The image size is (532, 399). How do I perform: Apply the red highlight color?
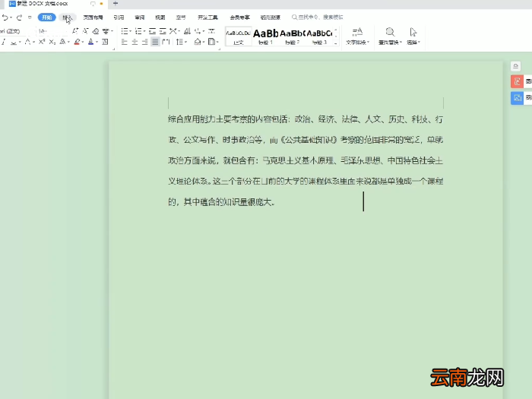coord(77,42)
